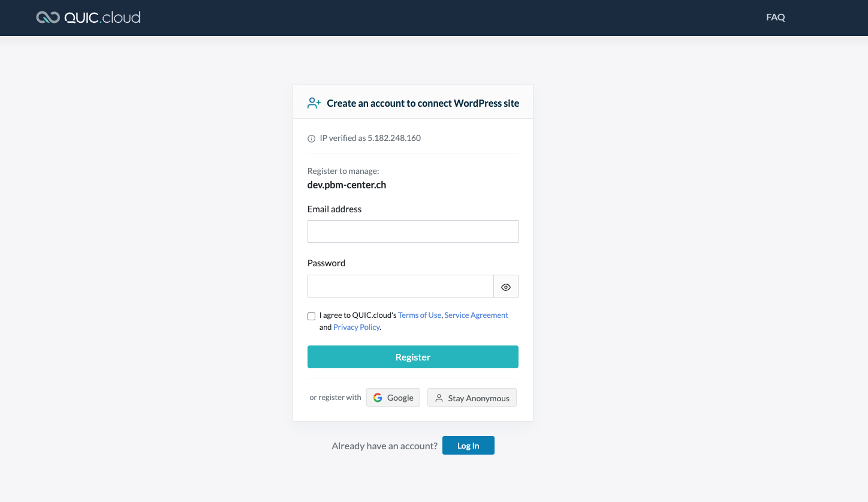
Task: Click the add-user icon in card header
Action: tap(314, 103)
